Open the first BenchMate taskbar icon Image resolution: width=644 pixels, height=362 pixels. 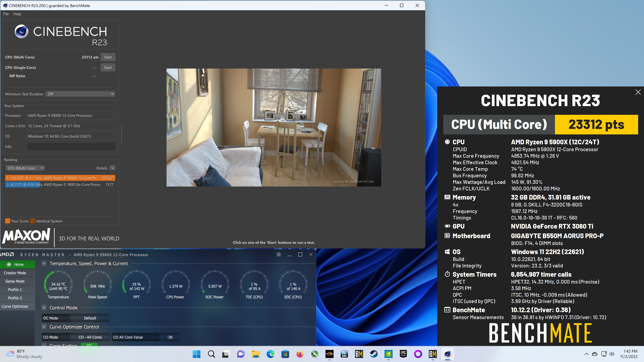359,354
